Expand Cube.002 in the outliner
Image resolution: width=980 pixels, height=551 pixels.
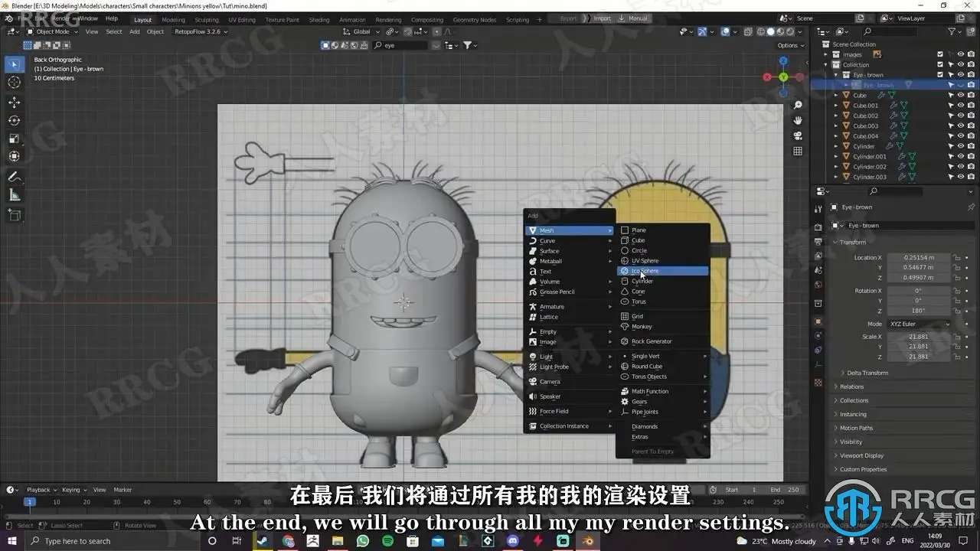(x=836, y=116)
